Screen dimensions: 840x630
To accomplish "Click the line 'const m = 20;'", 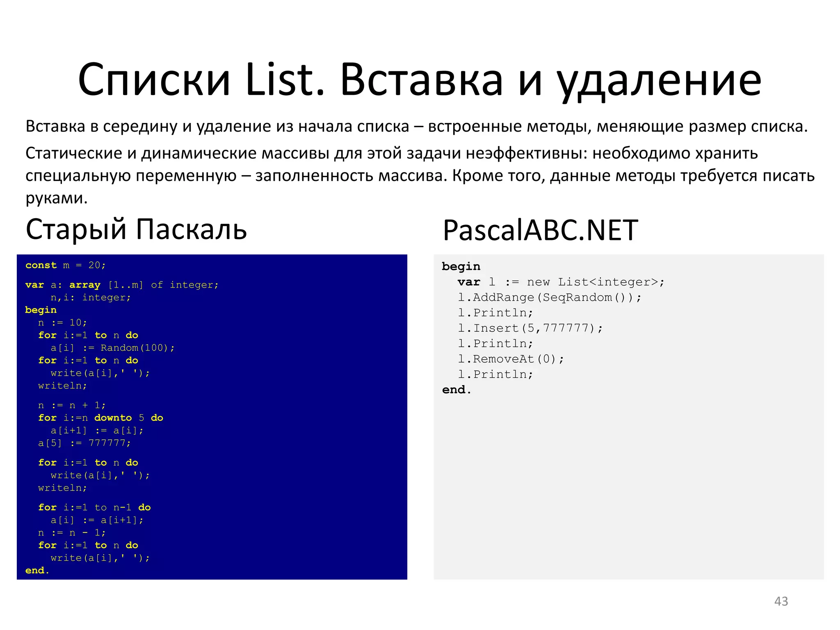I will click(x=66, y=265).
